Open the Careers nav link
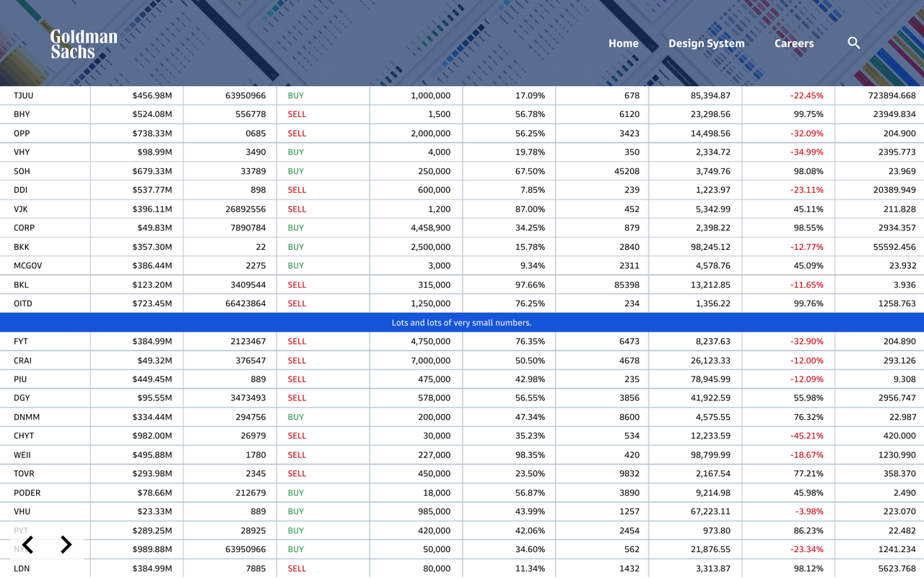Image resolution: width=924 pixels, height=578 pixels. (794, 43)
